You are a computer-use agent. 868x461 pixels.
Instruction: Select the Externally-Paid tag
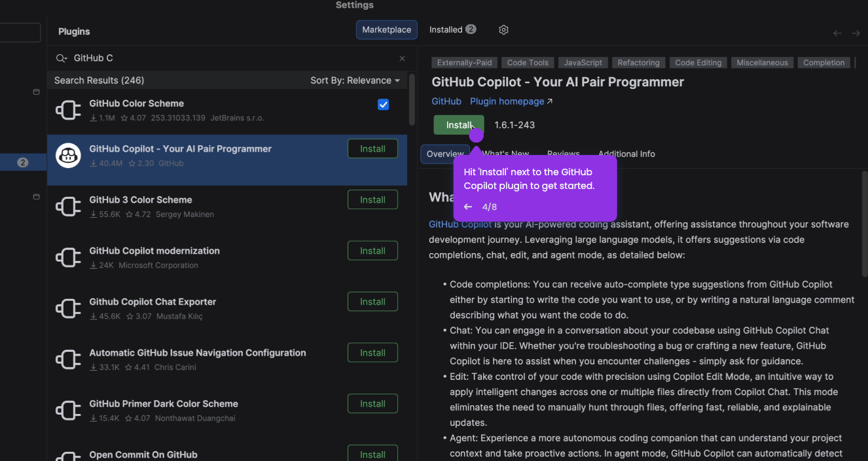point(464,63)
